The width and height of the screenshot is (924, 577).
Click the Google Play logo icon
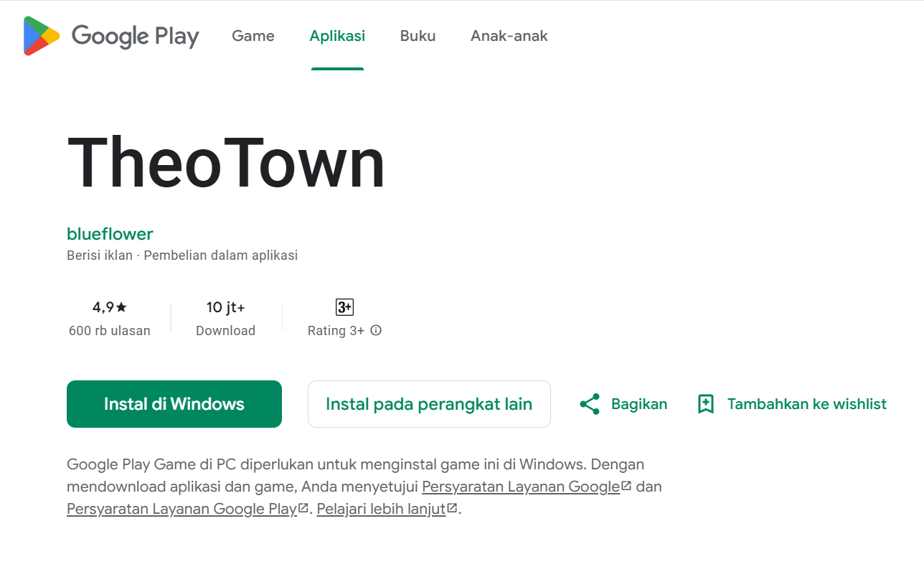40,35
